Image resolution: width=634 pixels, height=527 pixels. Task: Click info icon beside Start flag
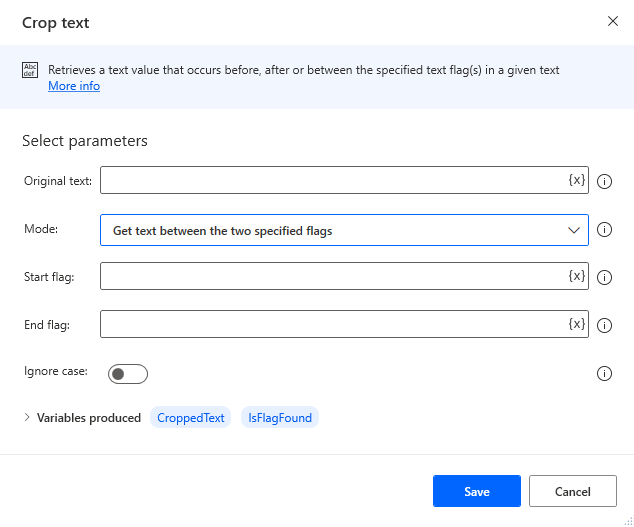(604, 277)
